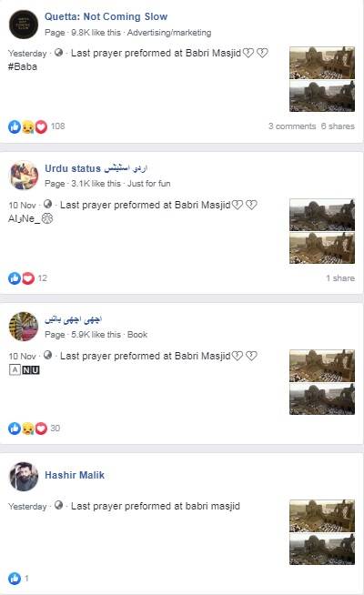Click sad reaction on the Book page post
The image size is (364, 595).
coord(27,429)
